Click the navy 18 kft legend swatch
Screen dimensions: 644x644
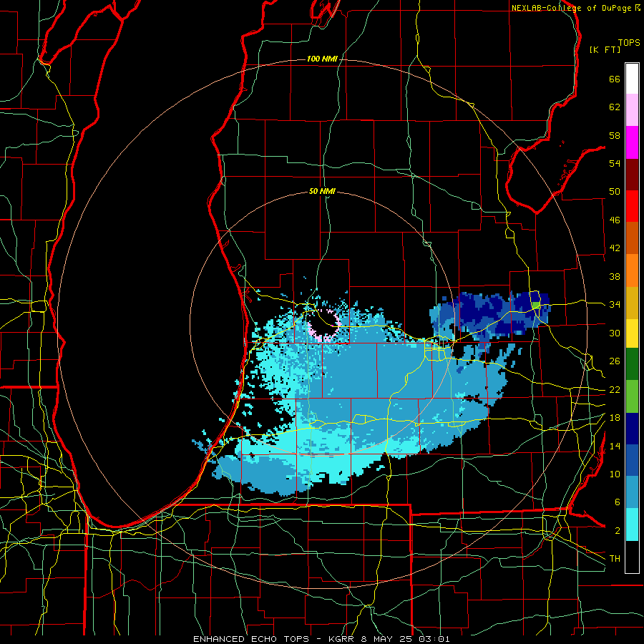(x=632, y=429)
